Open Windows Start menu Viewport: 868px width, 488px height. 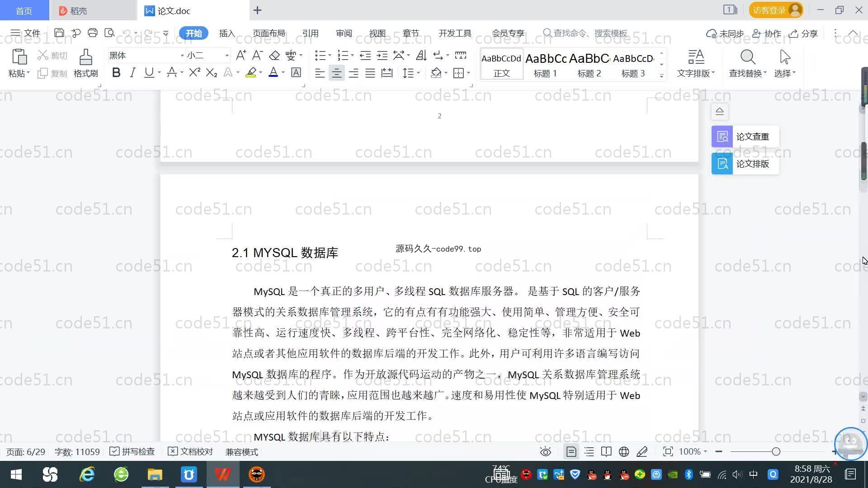[x=16, y=474]
